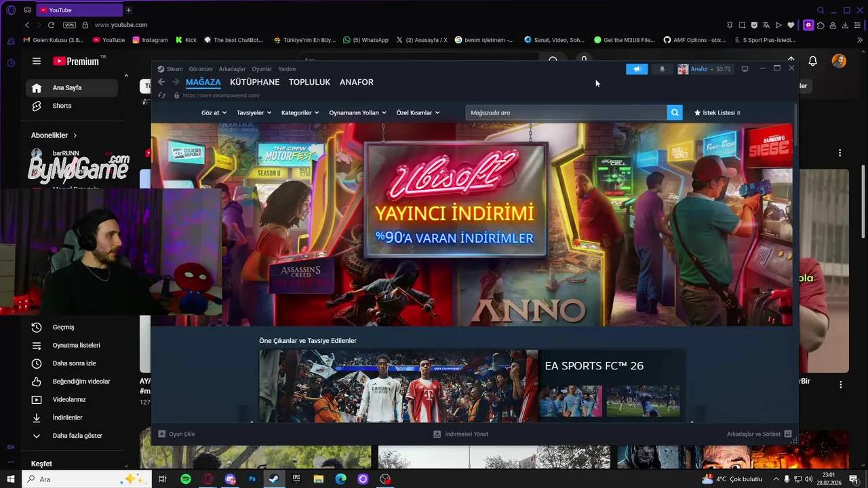The height and width of the screenshot is (488, 868).
Task: Toggle the browser VPN badge
Action: [x=69, y=25]
